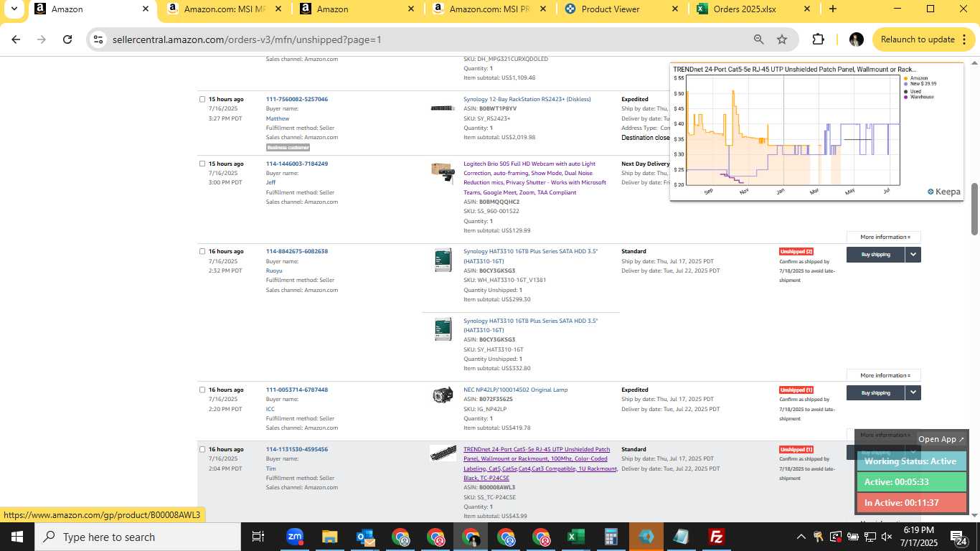Switch to the first Amazon tab
The height and width of the screenshot is (551, 980).
click(93, 9)
